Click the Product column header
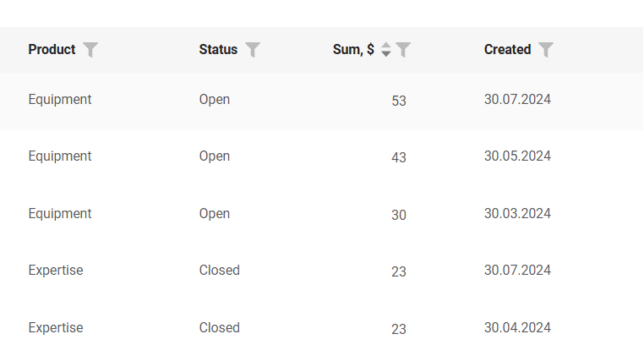Screen dimensions: 644x356 click(52, 50)
